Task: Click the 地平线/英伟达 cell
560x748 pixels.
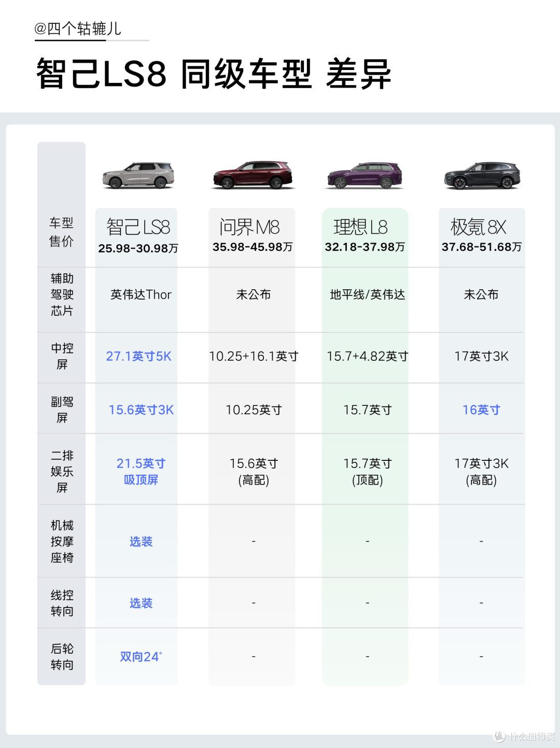Action: coord(367,294)
